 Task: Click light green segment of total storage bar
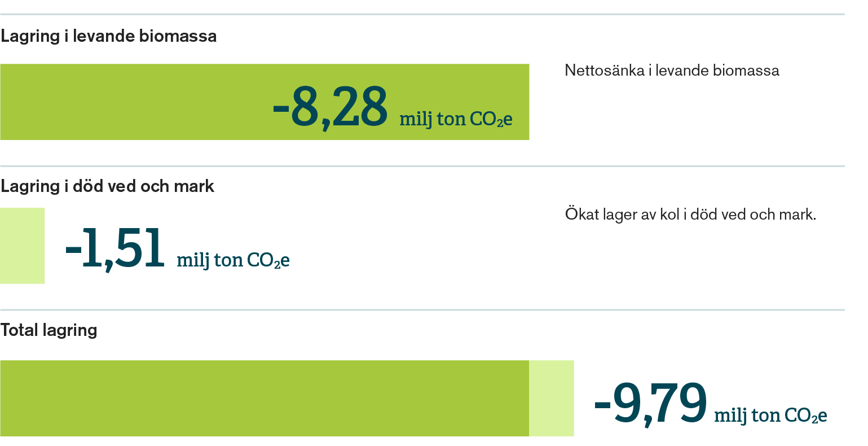pos(551,398)
